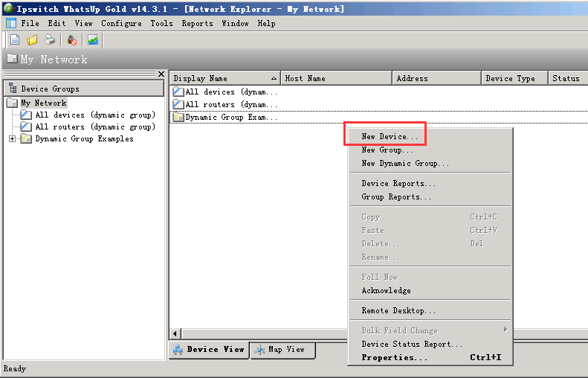
Task: Open the Reports menu
Action: click(x=197, y=23)
